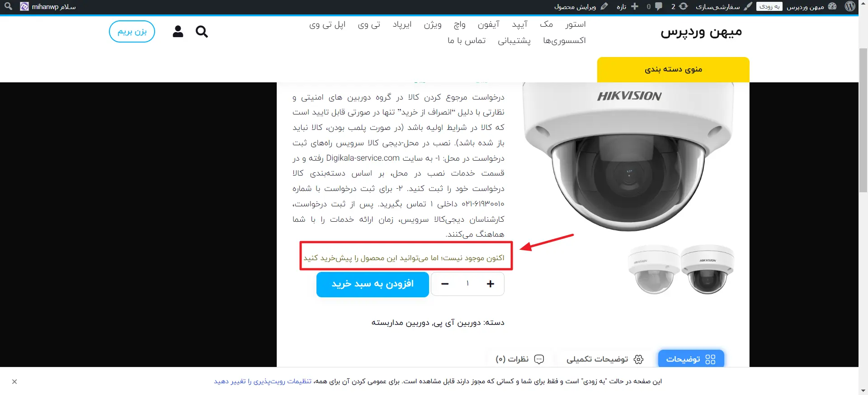Click the admin bar search magnifier

pos(8,6)
